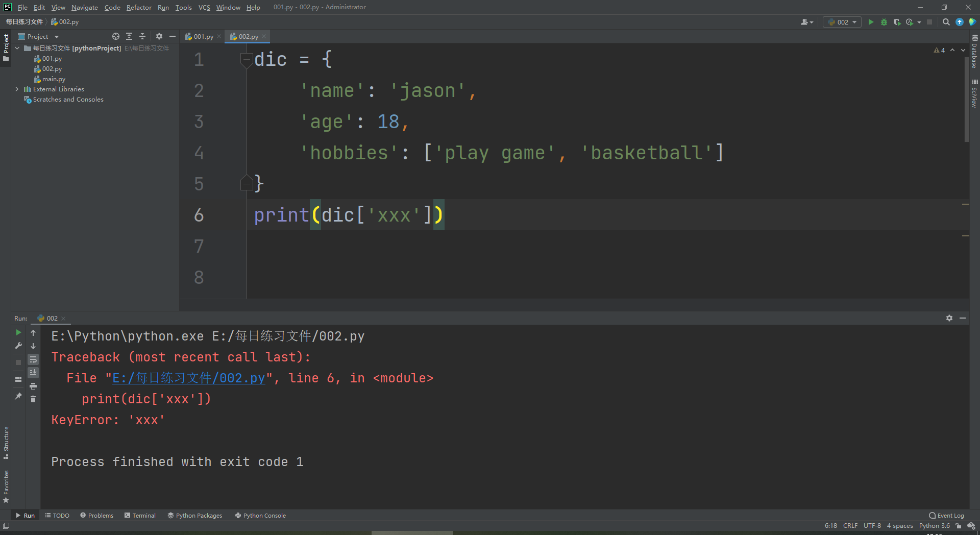Open the Event Log

click(x=947, y=516)
